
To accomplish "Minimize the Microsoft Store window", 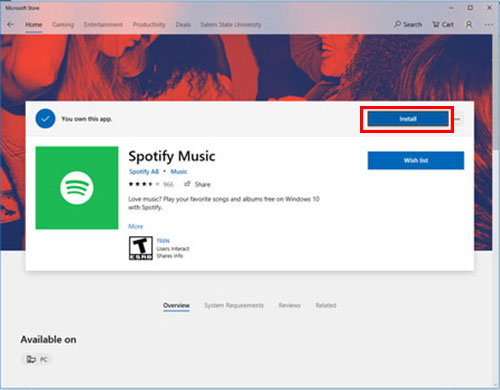I will (451, 8).
